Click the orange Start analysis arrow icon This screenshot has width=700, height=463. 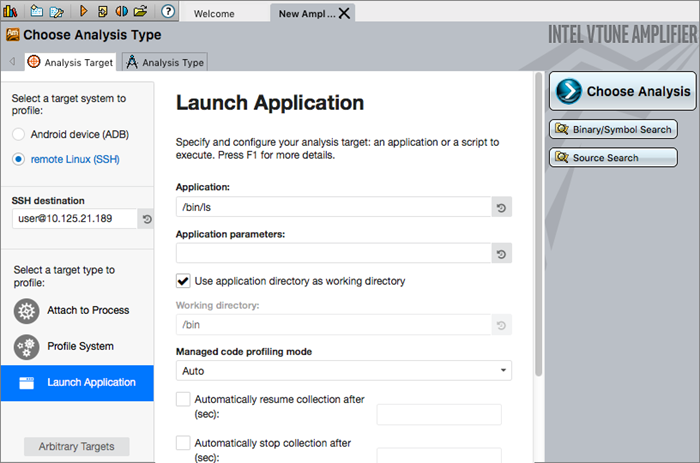click(83, 11)
